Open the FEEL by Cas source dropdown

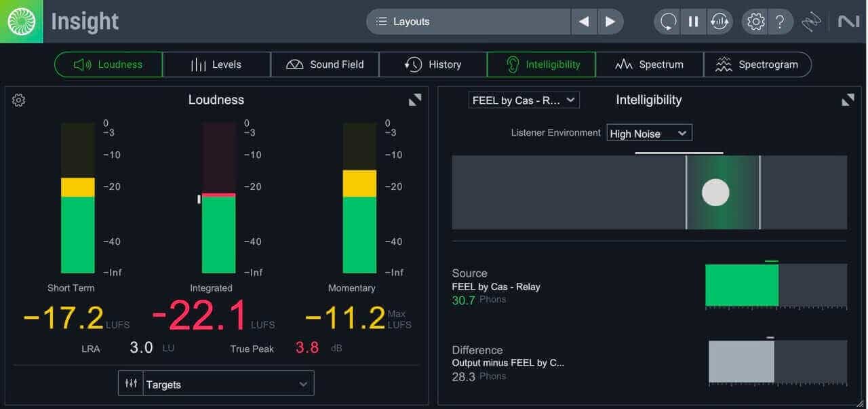pos(524,100)
